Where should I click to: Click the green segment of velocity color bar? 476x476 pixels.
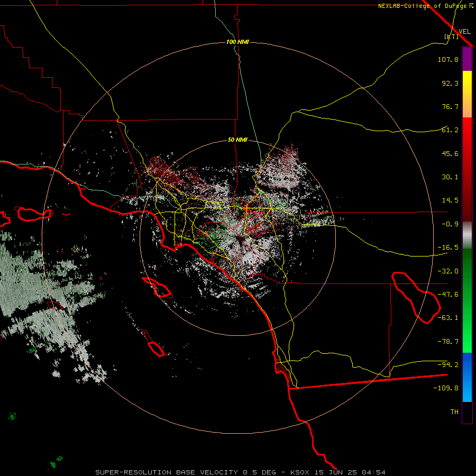tap(467, 300)
